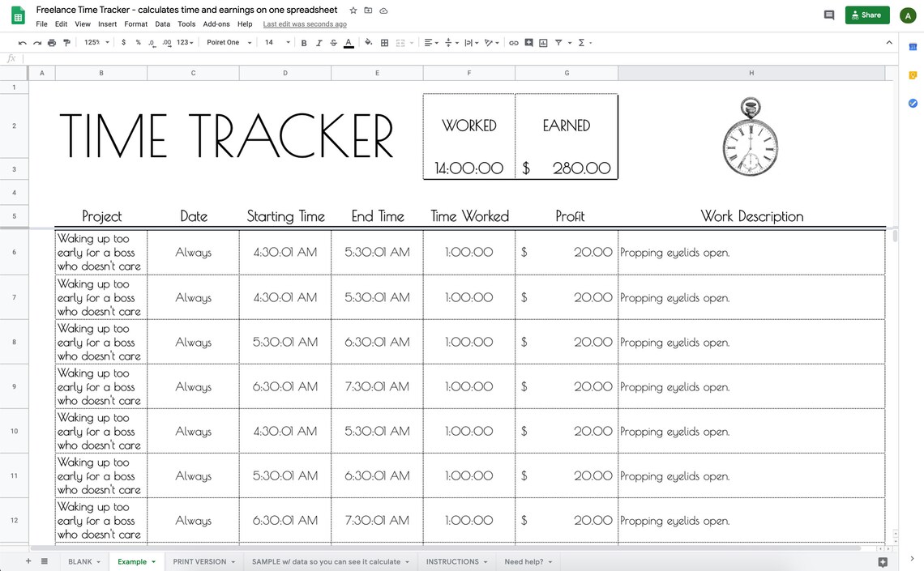Open the zoom level dropdown

click(x=96, y=42)
